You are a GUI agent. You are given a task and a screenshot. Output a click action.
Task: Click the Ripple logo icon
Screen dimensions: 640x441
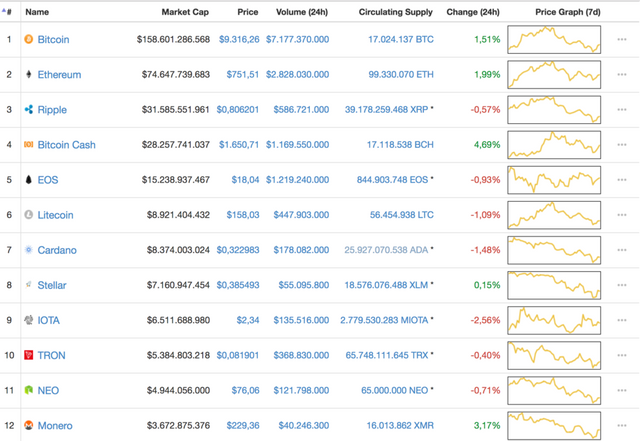pos(29,109)
